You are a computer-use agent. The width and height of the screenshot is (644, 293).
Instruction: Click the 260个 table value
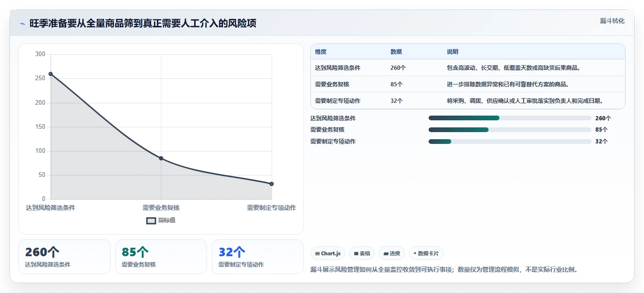[x=398, y=68]
